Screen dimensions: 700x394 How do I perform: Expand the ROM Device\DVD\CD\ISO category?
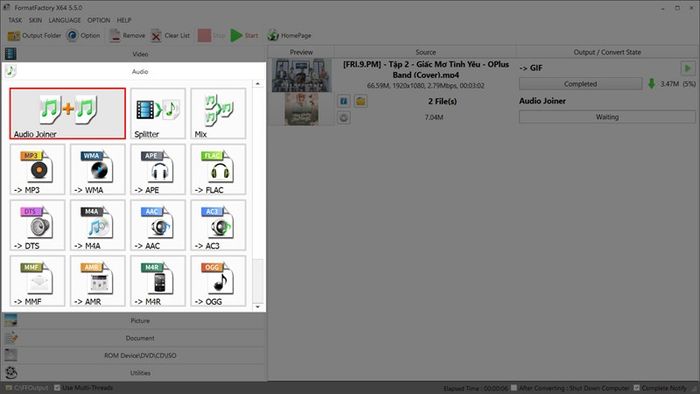134,356
